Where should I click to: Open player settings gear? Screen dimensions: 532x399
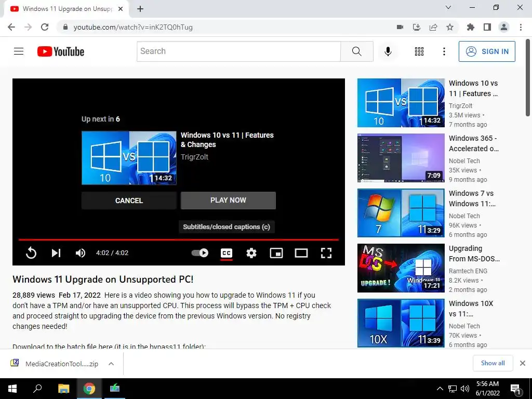(x=251, y=253)
